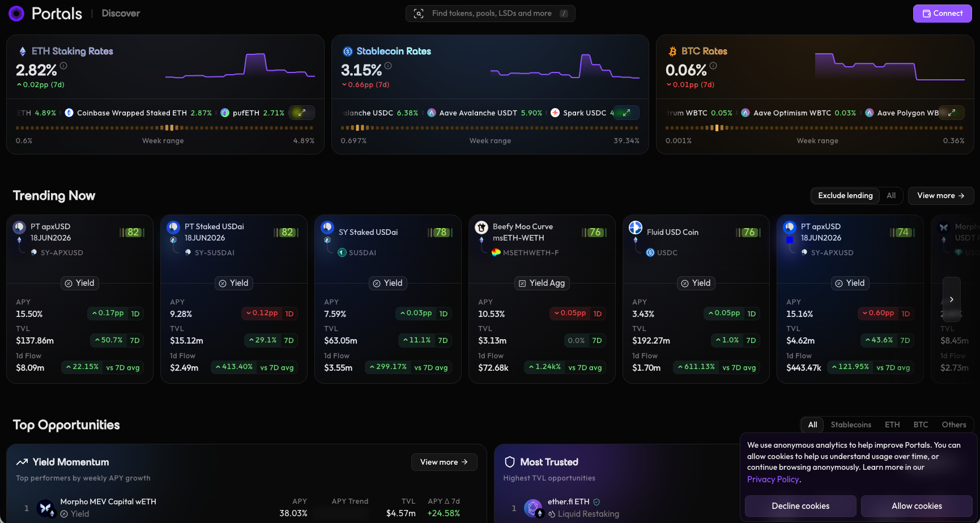Click the info icon next to 2.82%
The image size is (980, 523).
point(63,66)
